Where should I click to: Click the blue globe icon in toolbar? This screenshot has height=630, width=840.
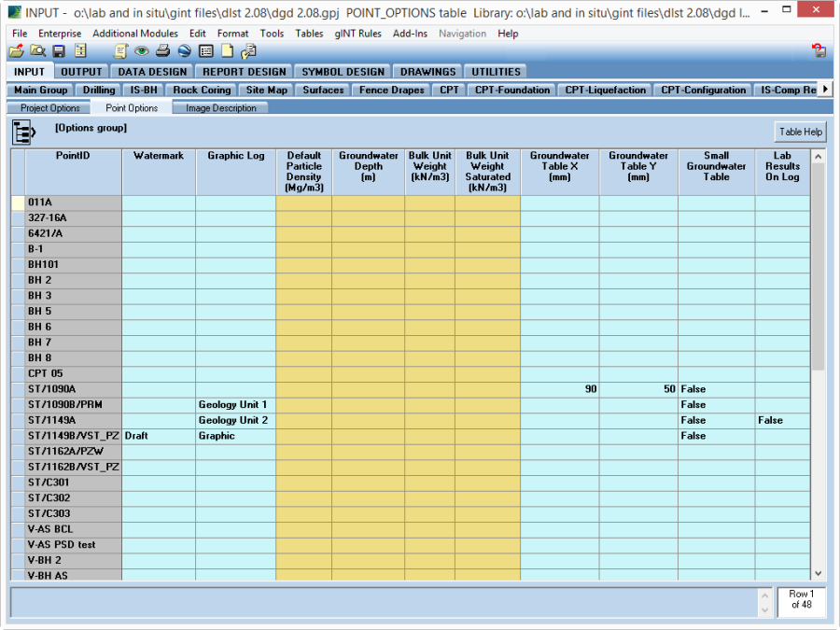coord(184,51)
